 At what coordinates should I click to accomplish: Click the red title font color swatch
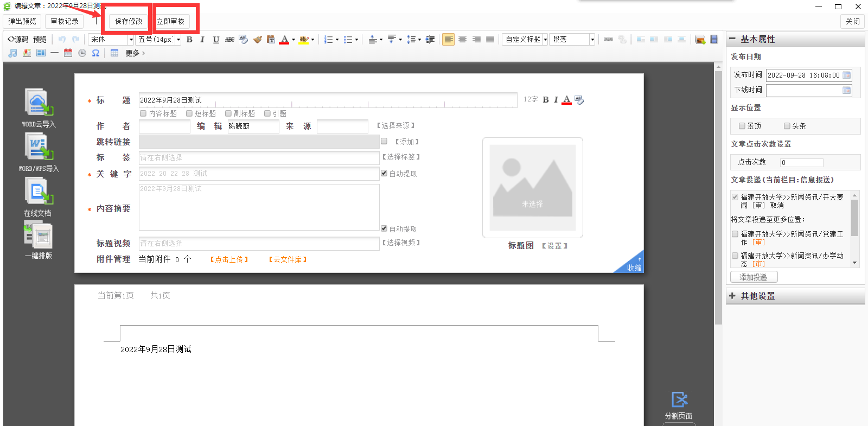[566, 100]
